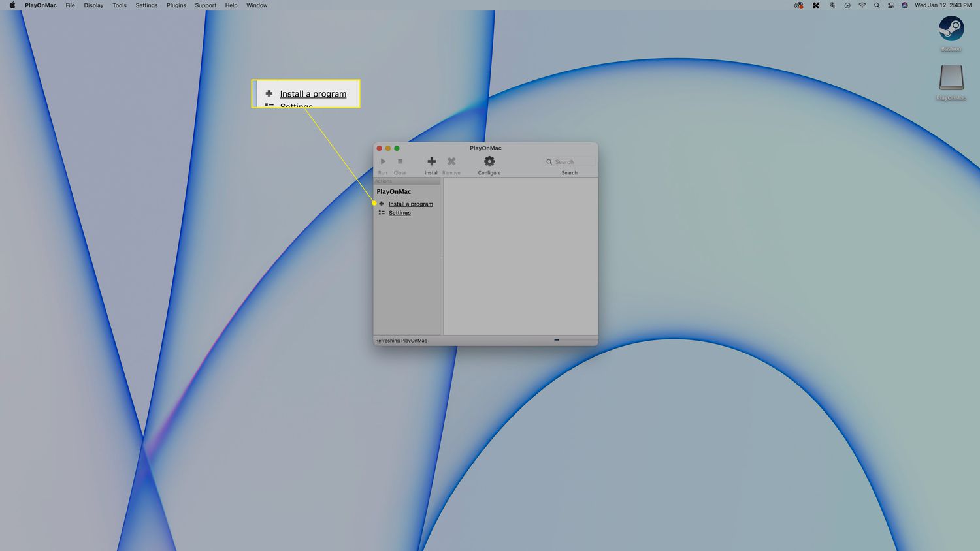980x551 pixels.
Task: Launch Siri from the menu bar
Action: (x=905, y=5)
